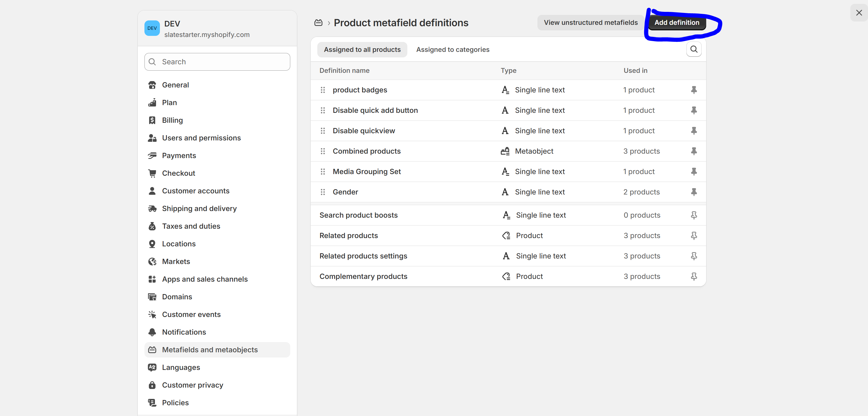868x416 pixels.
Task: Click the Customer privacy lock icon
Action: (152, 385)
